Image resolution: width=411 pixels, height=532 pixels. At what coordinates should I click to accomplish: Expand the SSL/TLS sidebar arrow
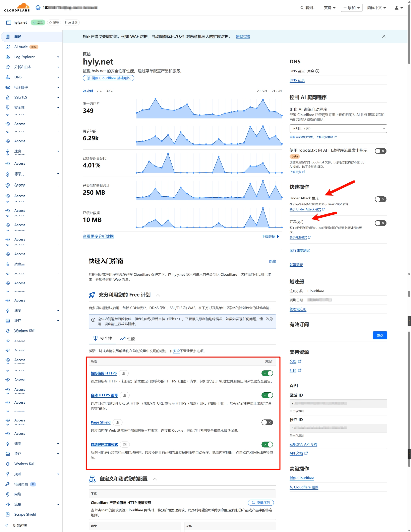58,97
